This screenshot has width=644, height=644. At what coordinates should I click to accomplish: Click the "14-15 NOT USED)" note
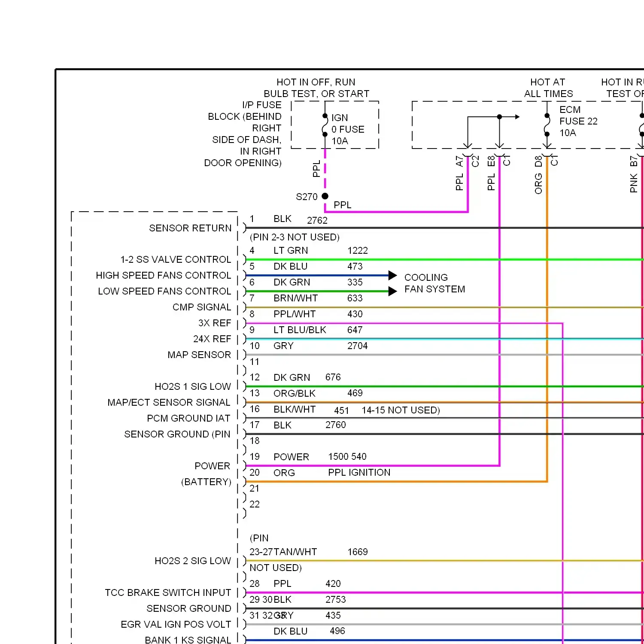point(401,410)
